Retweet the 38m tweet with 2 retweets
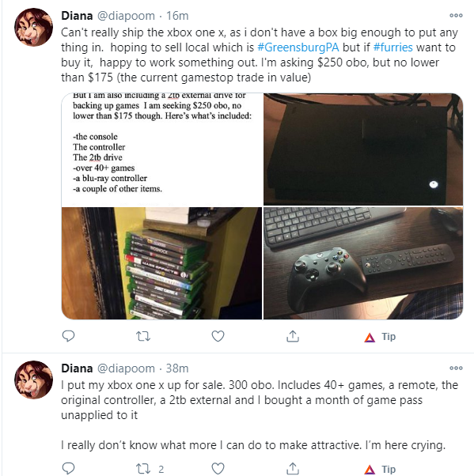Image resolution: width=474 pixels, height=476 pixels. [x=150, y=469]
